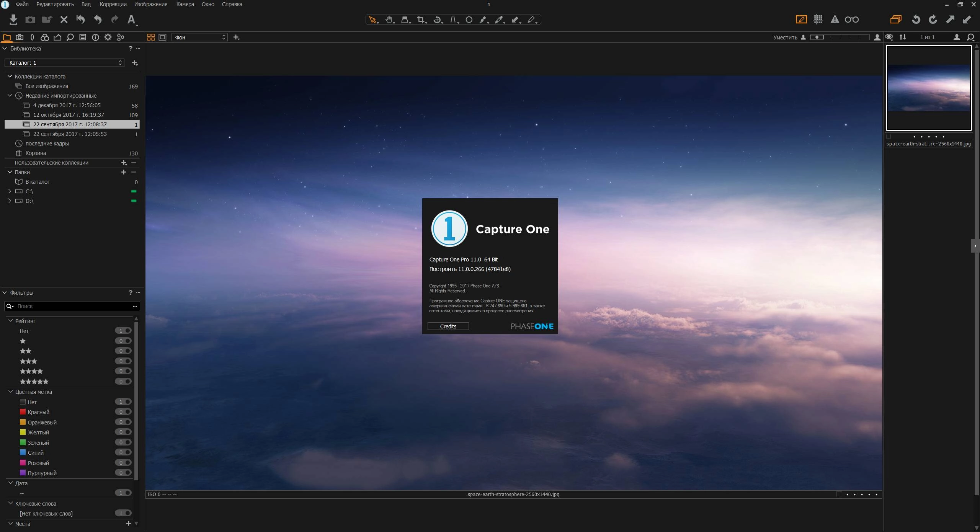Open the Файл menu
The height and width of the screenshot is (532, 980).
tap(22, 4)
